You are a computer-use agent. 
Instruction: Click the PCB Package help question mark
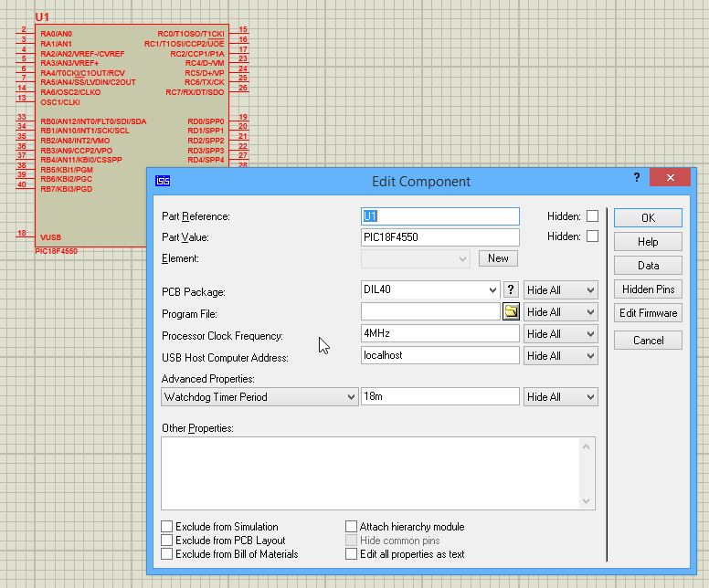pyautogui.click(x=511, y=289)
